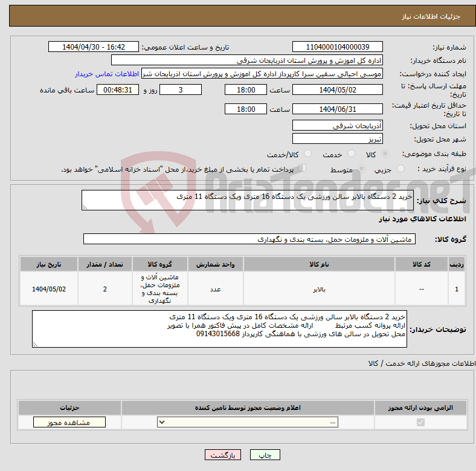Click the الزامی بودن ارائه مجوز header

click(x=420, y=408)
